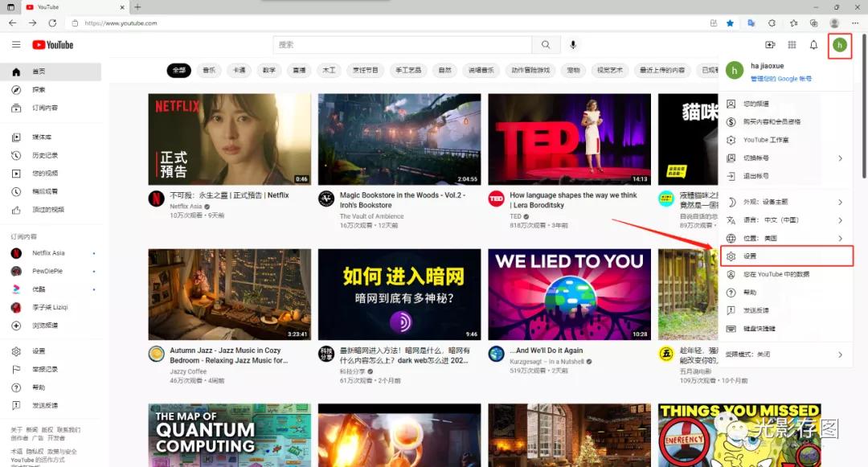Open the Netflix Asia subscribed channel
The image size is (868, 467).
pos(48,252)
